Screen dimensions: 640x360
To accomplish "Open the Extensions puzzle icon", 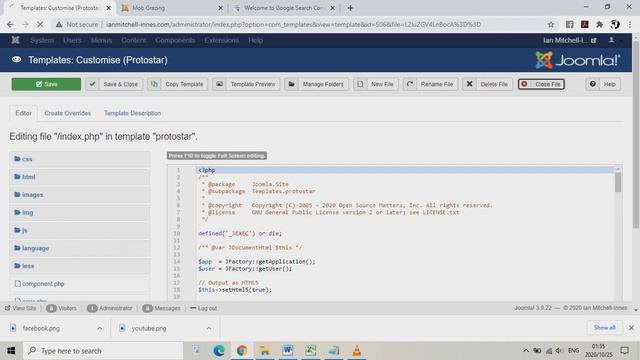I will (x=600, y=24).
